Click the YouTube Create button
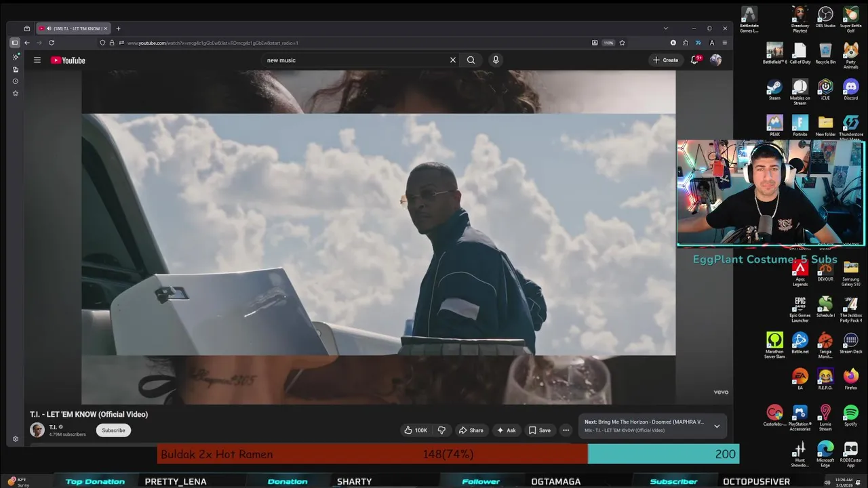 point(665,60)
